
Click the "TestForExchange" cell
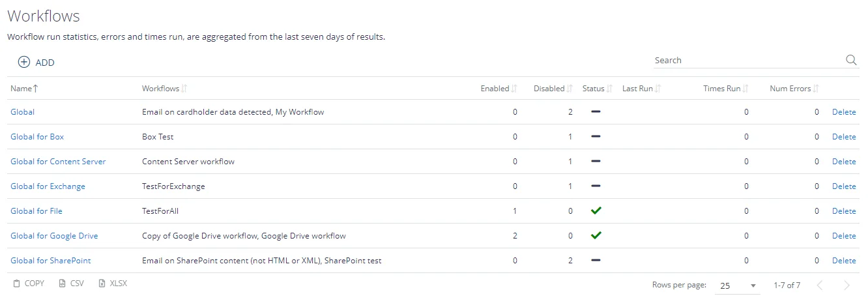[173, 186]
